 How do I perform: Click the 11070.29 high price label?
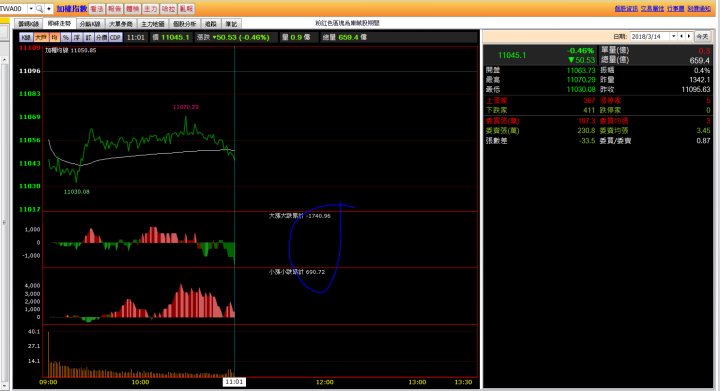tap(186, 107)
